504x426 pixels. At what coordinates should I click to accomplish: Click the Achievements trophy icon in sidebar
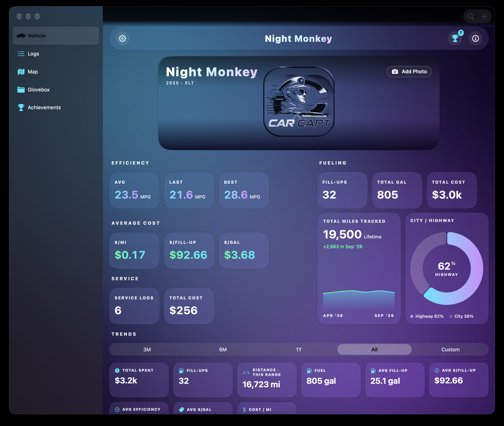tap(21, 107)
